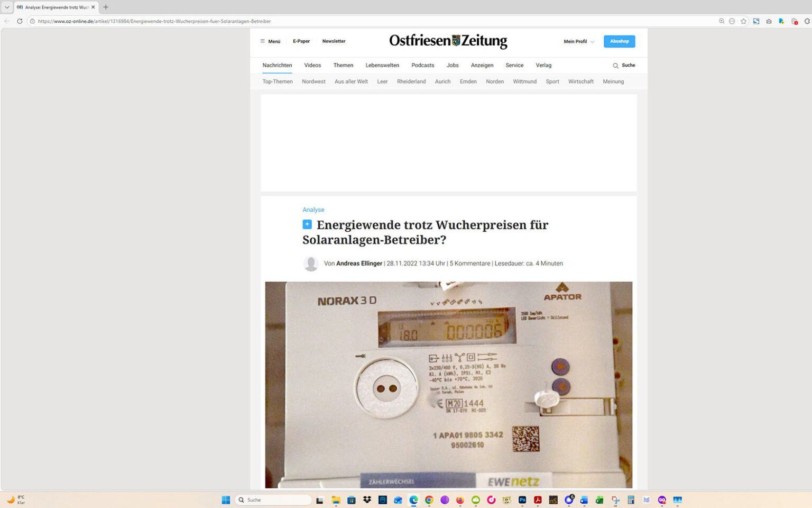
Task: Select the Wirtschaft category link
Action: pos(580,81)
